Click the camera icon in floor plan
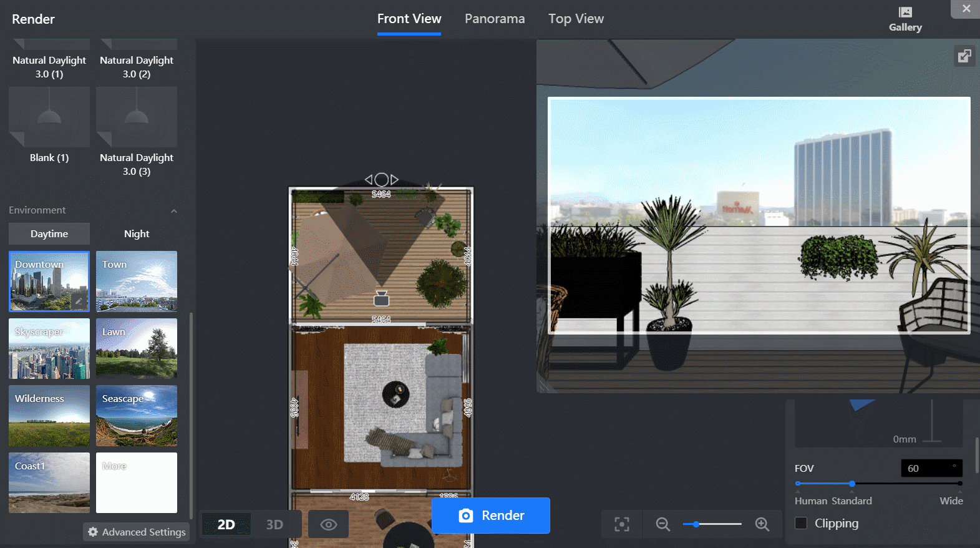The height and width of the screenshot is (548, 980). click(x=381, y=299)
